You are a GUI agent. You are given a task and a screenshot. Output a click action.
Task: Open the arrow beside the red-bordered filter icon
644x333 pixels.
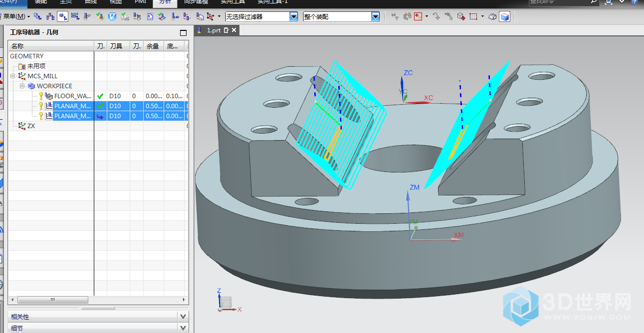[427, 16]
